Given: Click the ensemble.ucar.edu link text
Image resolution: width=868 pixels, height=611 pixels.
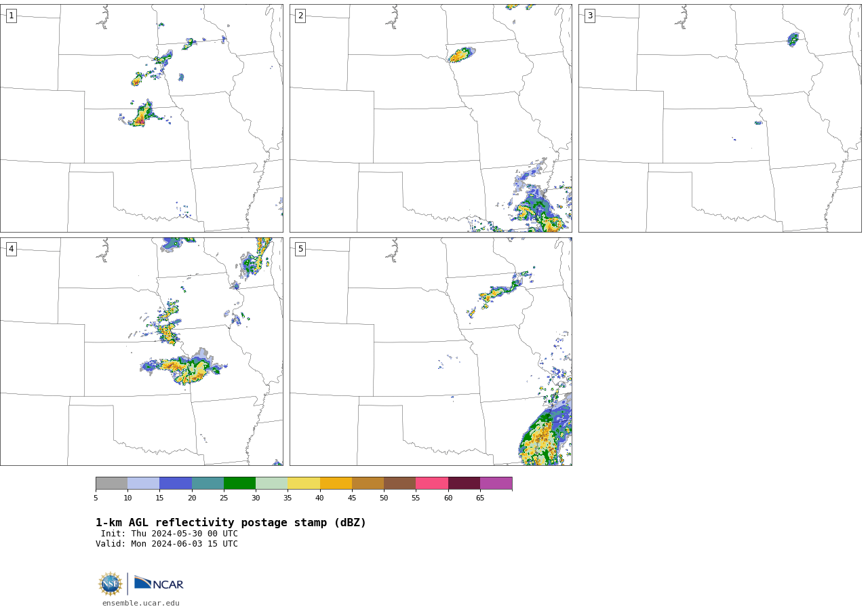Looking at the screenshot, I should [141, 603].
